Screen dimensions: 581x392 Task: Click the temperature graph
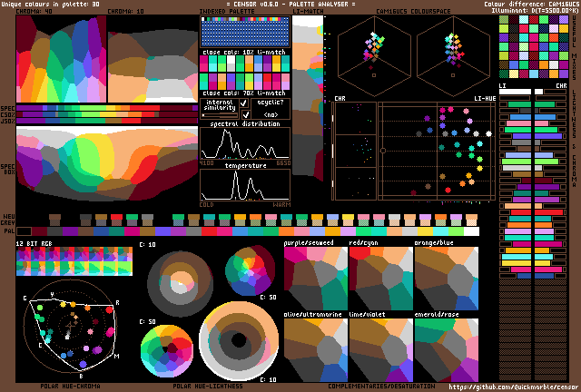(x=244, y=185)
